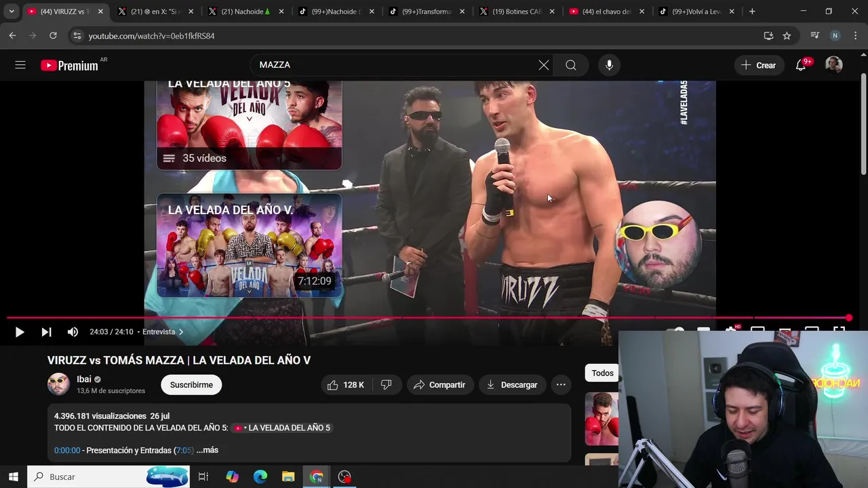Select the Todos filter chip

click(x=602, y=373)
